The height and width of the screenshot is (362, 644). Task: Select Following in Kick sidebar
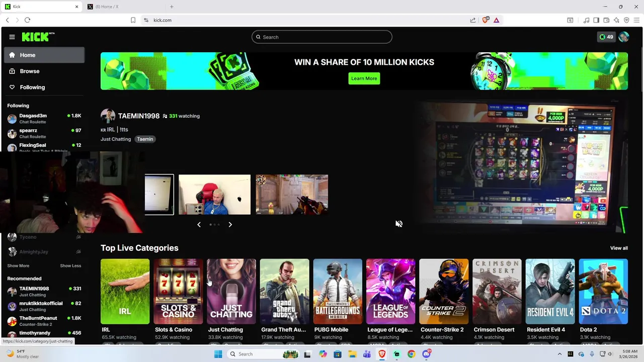click(44, 87)
